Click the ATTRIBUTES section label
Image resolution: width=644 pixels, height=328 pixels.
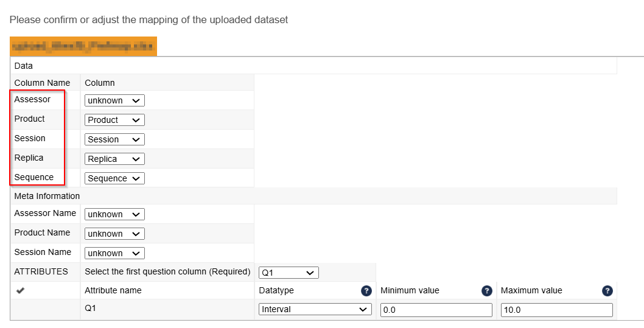point(41,271)
